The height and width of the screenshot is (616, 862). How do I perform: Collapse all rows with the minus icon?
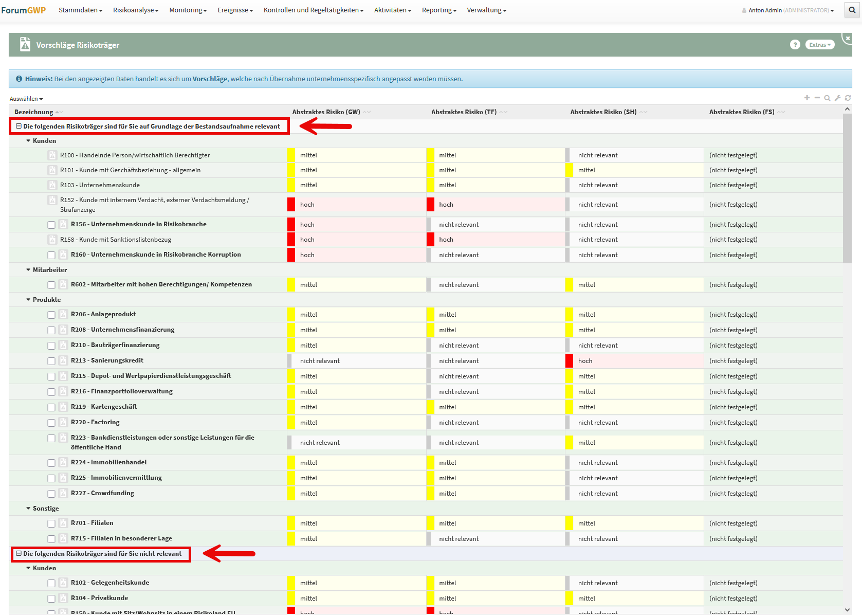(x=817, y=98)
